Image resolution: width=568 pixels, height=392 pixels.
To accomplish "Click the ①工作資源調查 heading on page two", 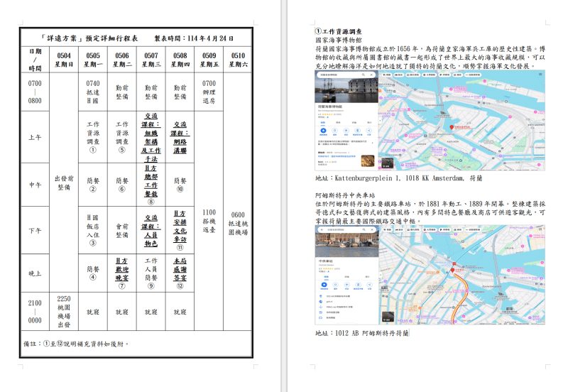I will [x=339, y=31].
